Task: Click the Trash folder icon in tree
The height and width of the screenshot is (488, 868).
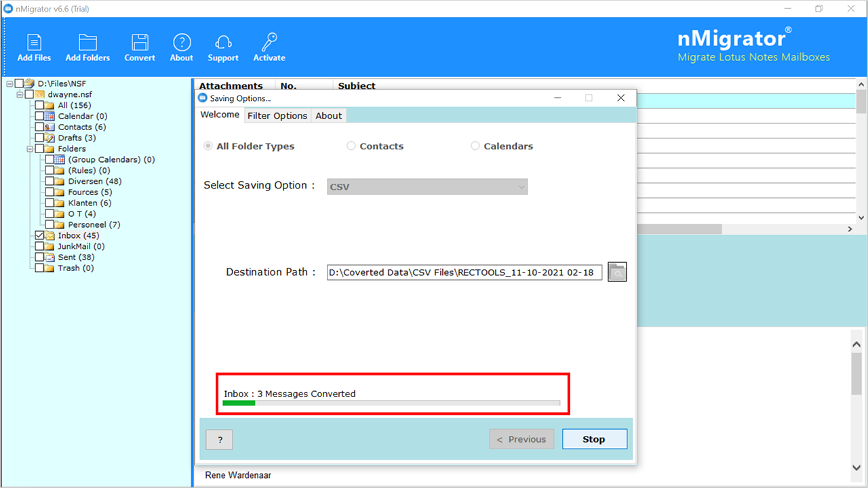Action: (50, 268)
